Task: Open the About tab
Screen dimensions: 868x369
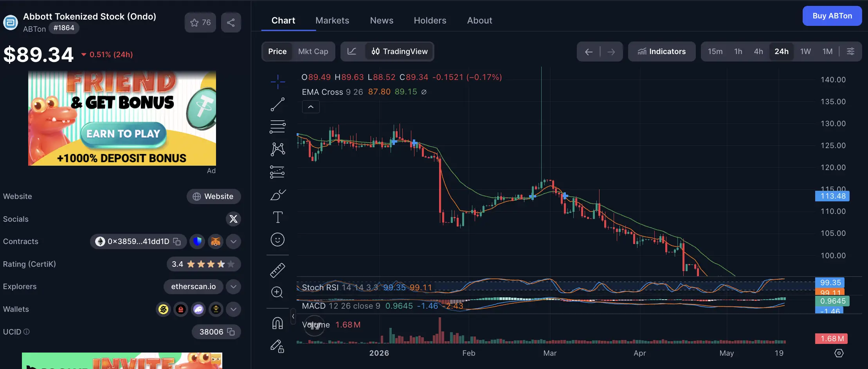Action: (x=479, y=20)
